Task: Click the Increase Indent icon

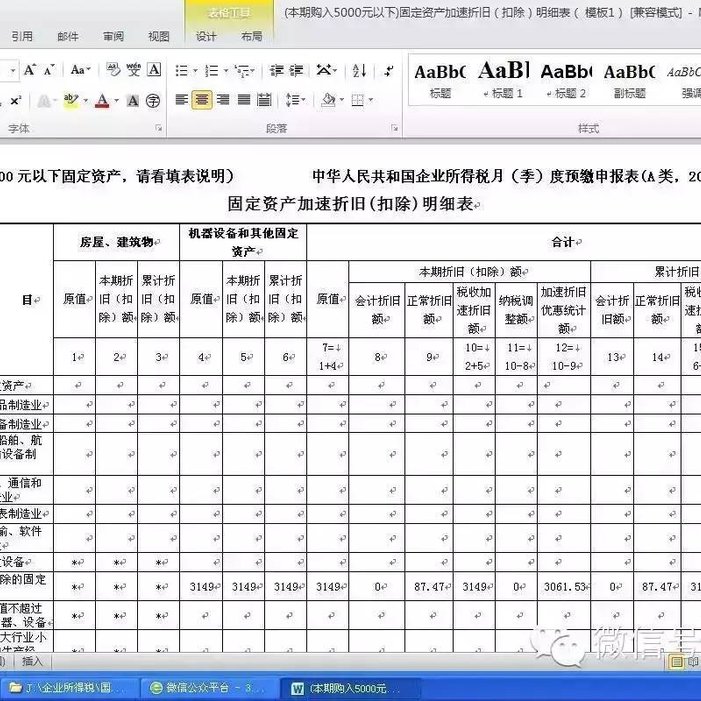Action: click(296, 71)
